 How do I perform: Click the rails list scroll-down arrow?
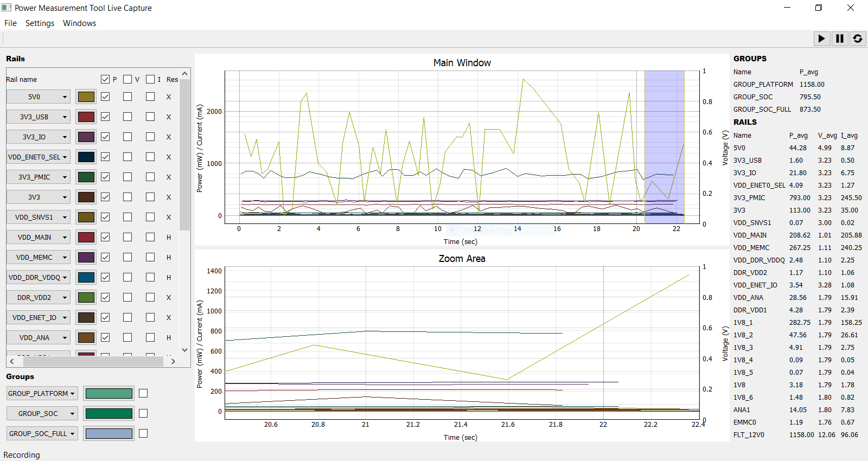click(x=185, y=350)
